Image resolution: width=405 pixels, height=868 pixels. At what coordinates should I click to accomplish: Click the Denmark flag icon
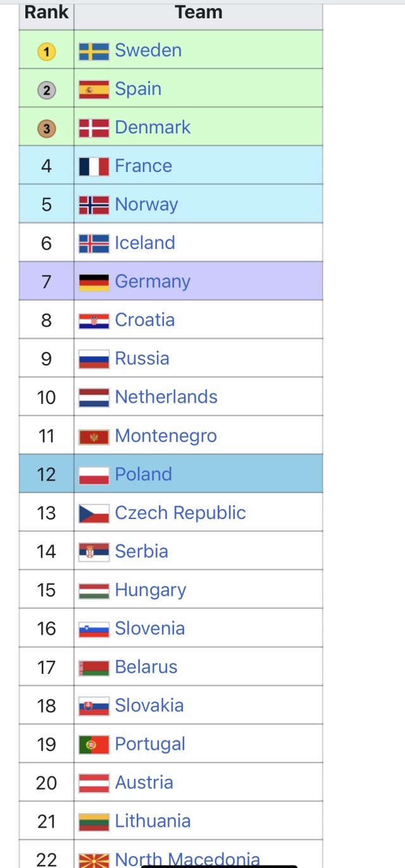pos(94,128)
